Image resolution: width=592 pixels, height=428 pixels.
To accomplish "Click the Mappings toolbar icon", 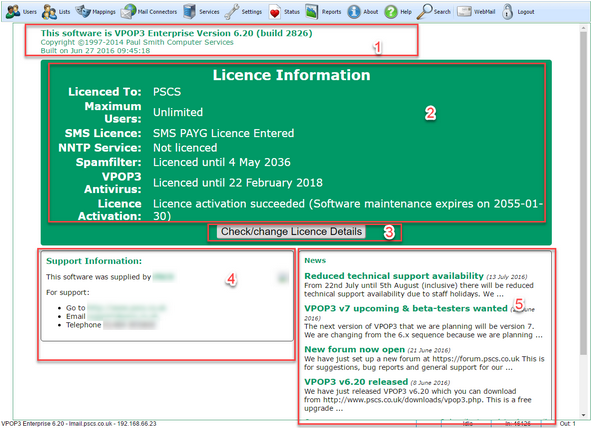I will click(x=83, y=11).
